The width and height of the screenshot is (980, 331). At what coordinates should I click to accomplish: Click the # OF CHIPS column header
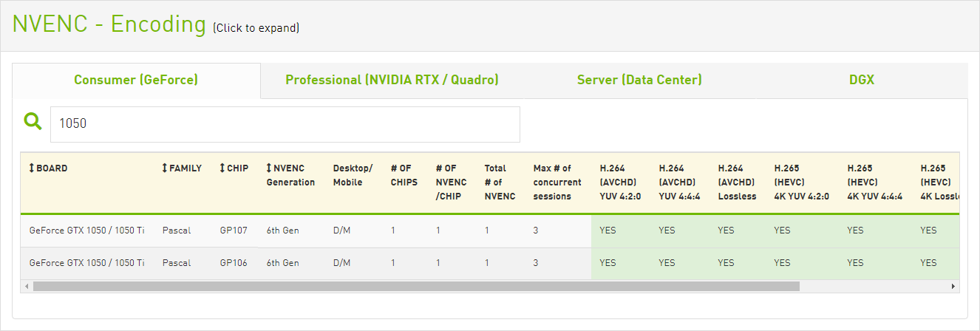tap(404, 175)
